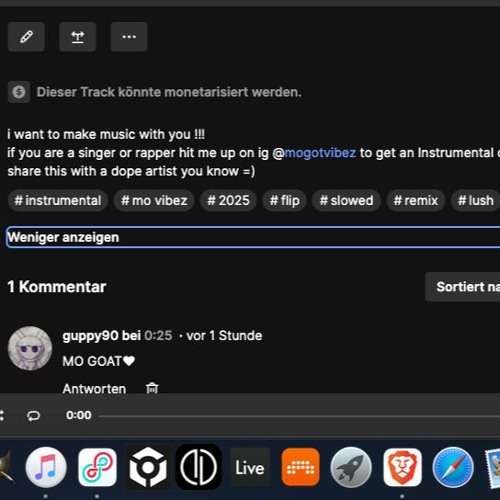Click the #remix tag

point(416,200)
